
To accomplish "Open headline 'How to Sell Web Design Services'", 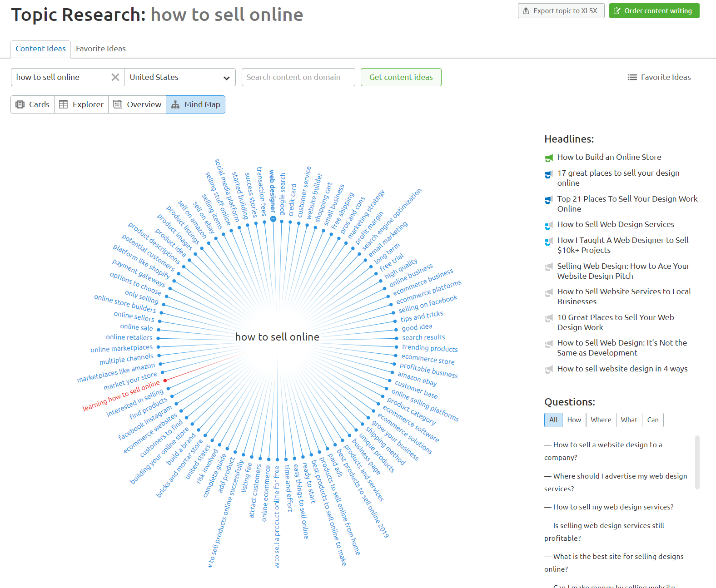I will click(x=616, y=224).
